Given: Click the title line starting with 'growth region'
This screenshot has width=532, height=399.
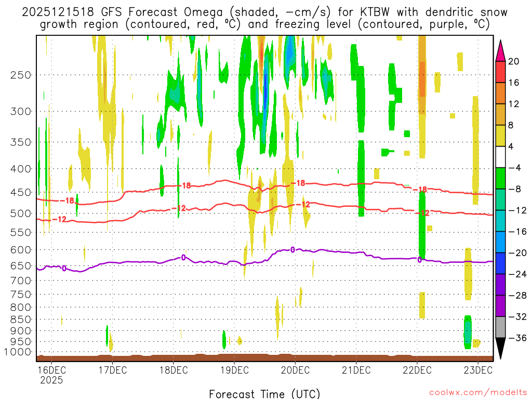Looking at the screenshot, I should click(265, 24).
